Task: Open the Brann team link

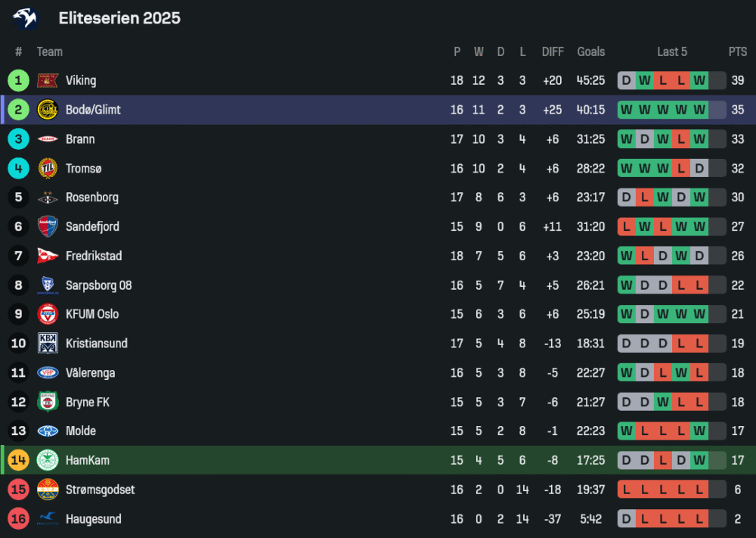Action: click(80, 139)
